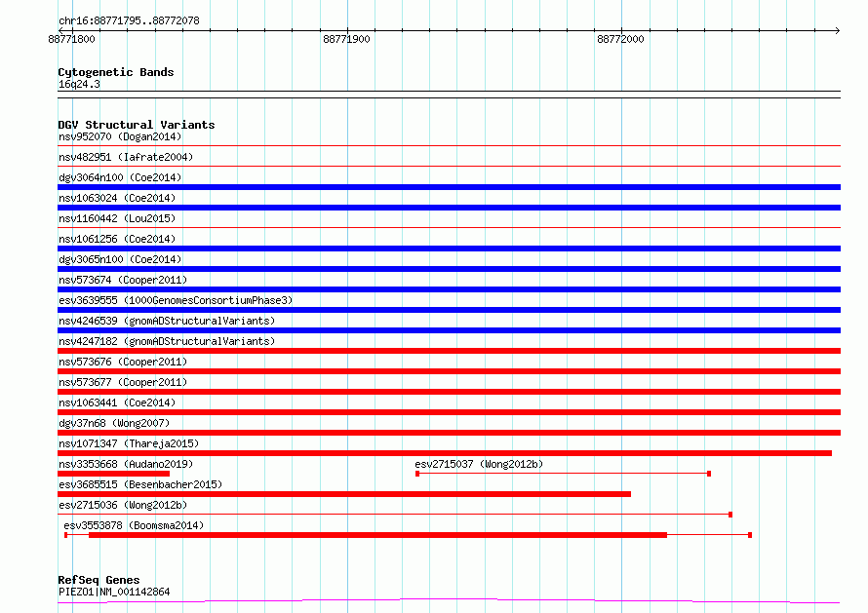Click the DGV Structural Variants track heading
The height and width of the screenshot is (613, 868).
click(137, 125)
